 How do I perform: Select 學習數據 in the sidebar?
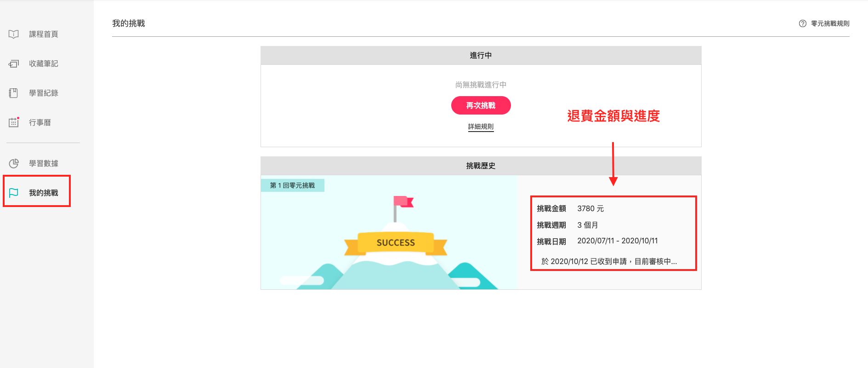43,163
